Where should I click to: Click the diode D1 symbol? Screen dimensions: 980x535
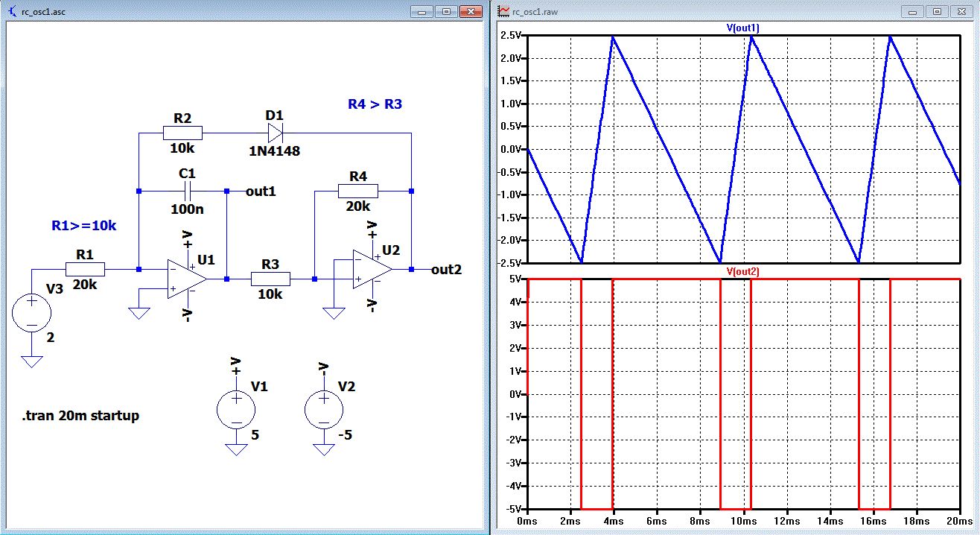click(x=275, y=133)
